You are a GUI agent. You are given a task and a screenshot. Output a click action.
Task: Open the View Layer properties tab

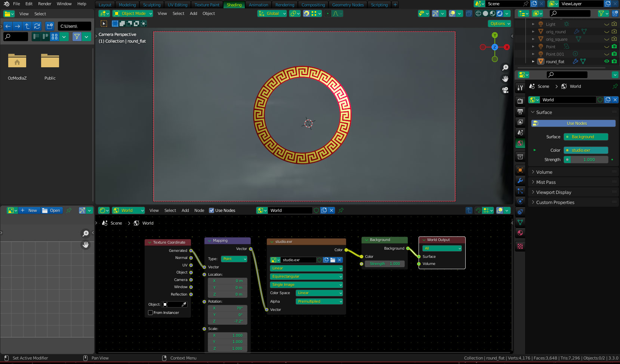click(x=520, y=122)
